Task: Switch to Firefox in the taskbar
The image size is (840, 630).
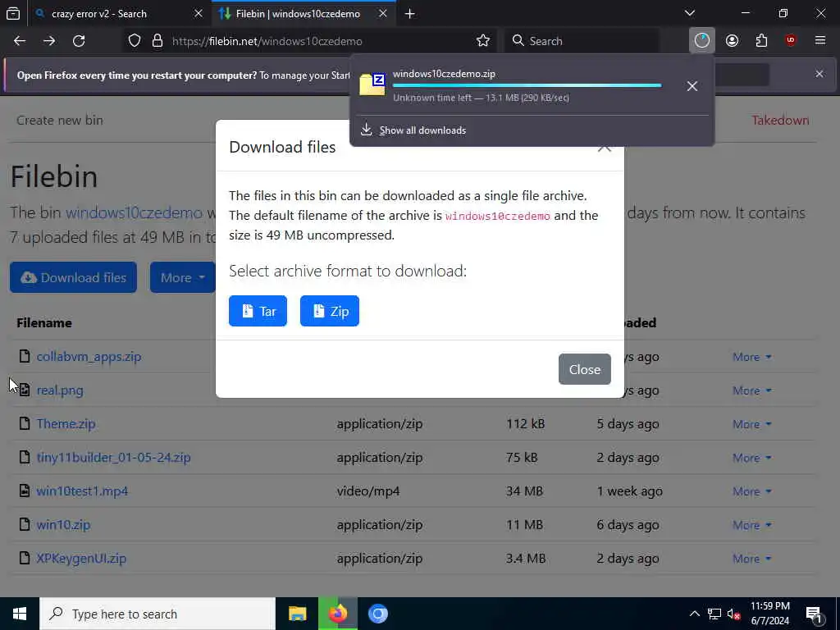Action: pos(337,614)
